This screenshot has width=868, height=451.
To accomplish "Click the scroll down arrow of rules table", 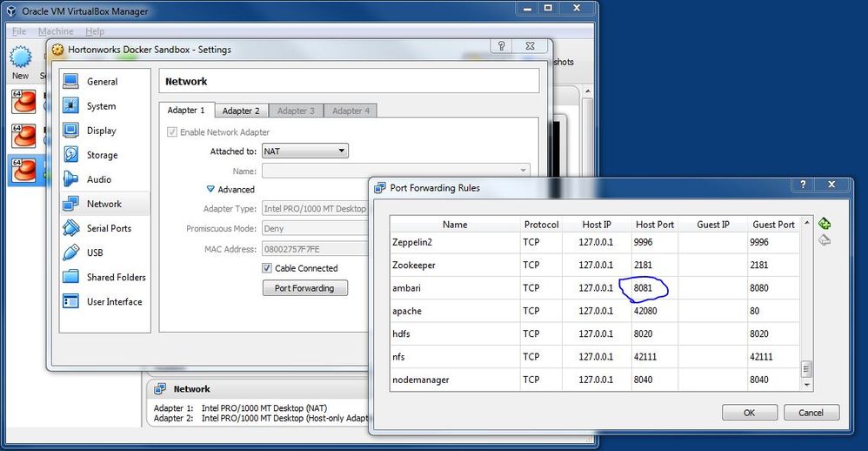I will tap(806, 385).
